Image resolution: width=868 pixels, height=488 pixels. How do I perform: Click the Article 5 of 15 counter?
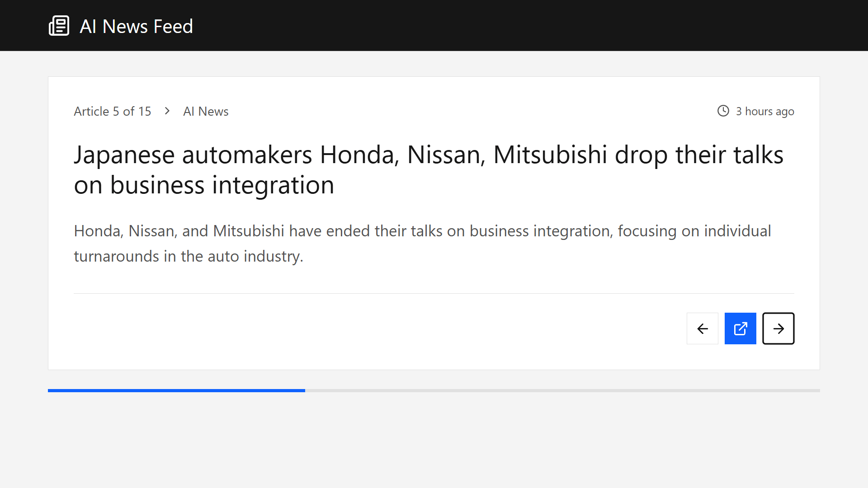[x=113, y=111]
